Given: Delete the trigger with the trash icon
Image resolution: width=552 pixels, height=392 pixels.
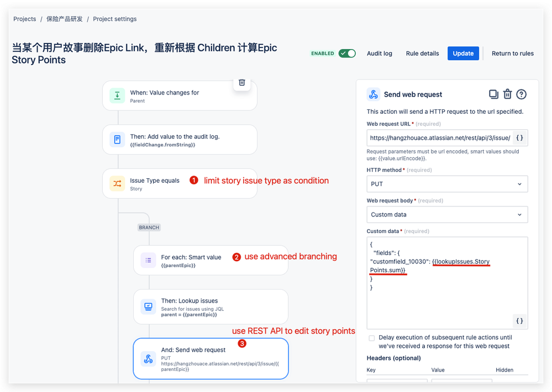Looking at the screenshot, I should (242, 83).
